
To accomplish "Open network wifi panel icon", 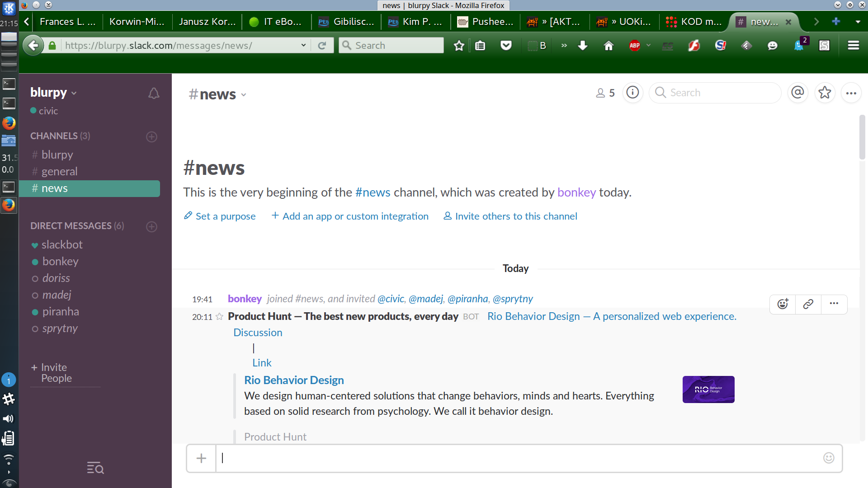I will [x=9, y=459].
